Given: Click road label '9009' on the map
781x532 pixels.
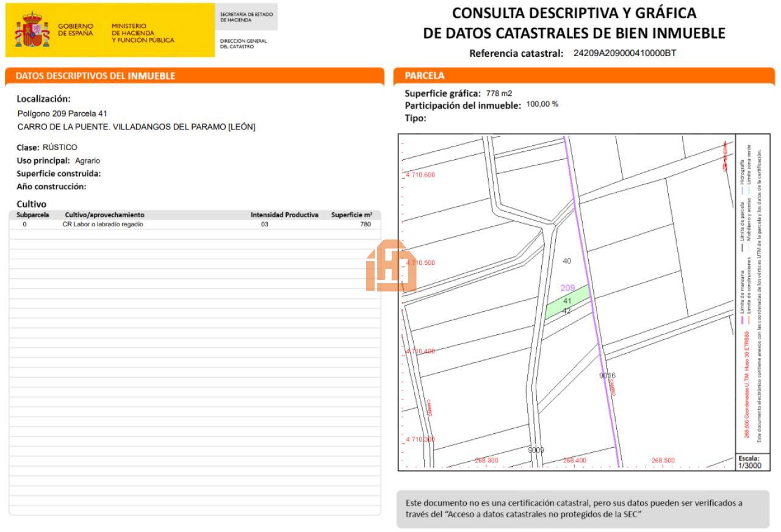Looking at the screenshot, I should point(536,450).
